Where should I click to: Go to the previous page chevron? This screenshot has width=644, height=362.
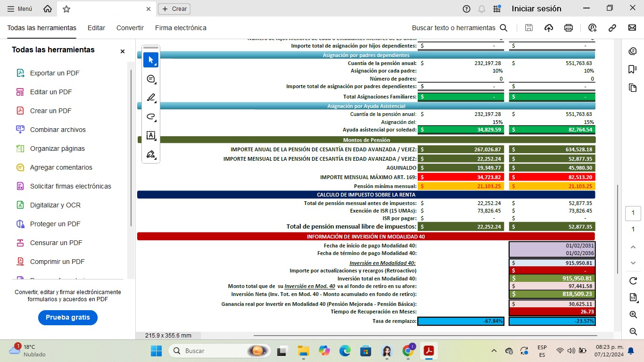633,247
